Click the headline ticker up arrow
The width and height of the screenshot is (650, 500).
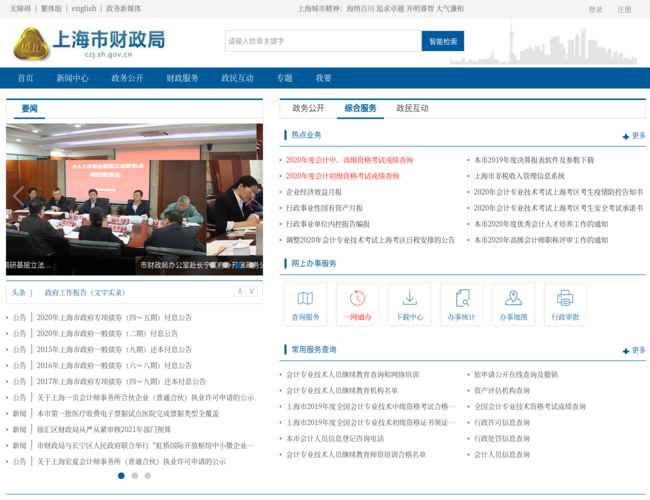240,291
